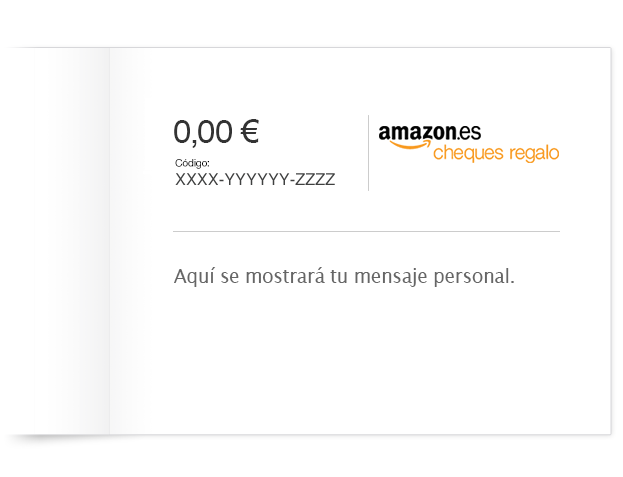This screenshot has width=623, height=477.
Task: Click the vertical divider beside the logo
Action: tap(368, 153)
